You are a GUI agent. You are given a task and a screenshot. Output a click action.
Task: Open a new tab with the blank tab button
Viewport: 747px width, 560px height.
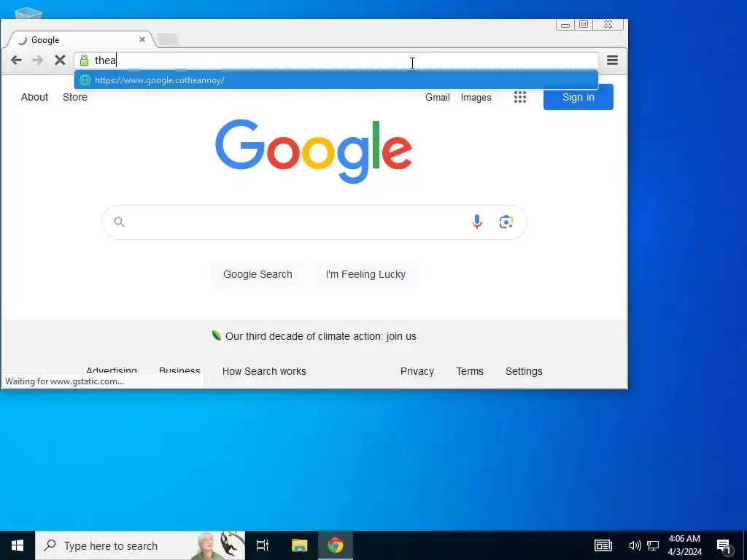pyautogui.click(x=168, y=39)
